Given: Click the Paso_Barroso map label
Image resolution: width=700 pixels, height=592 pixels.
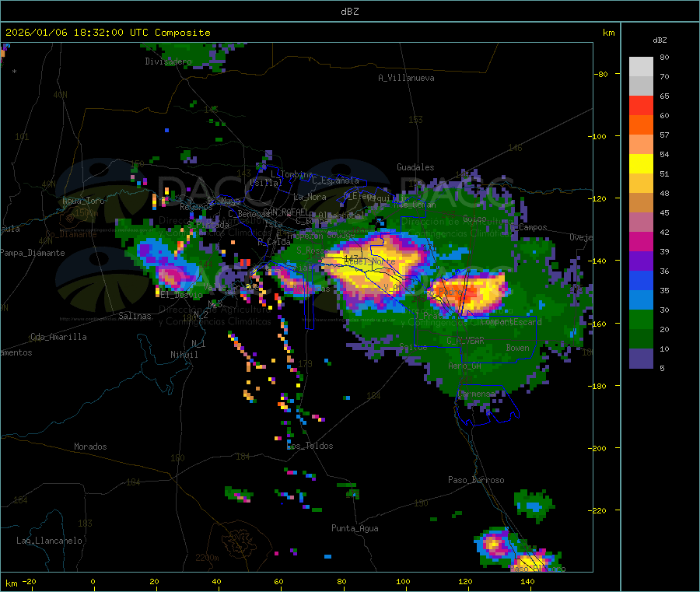Looking at the screenshot, I should [x=476, y=480].
